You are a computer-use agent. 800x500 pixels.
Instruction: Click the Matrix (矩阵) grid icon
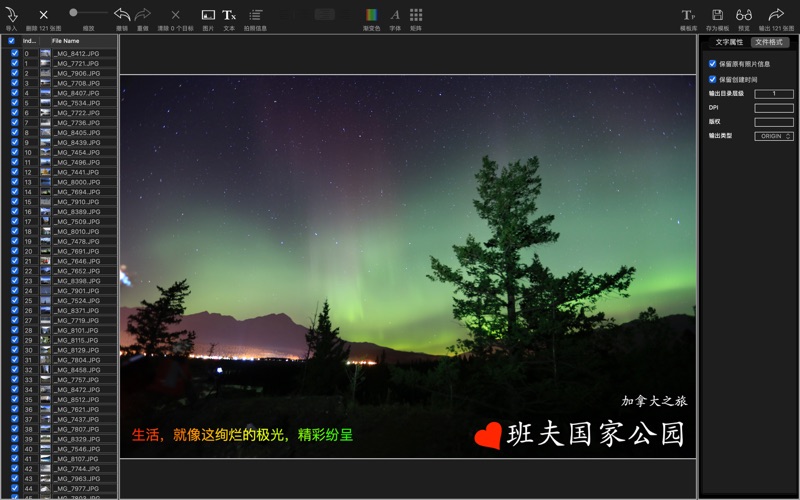(x=416, y=15)
